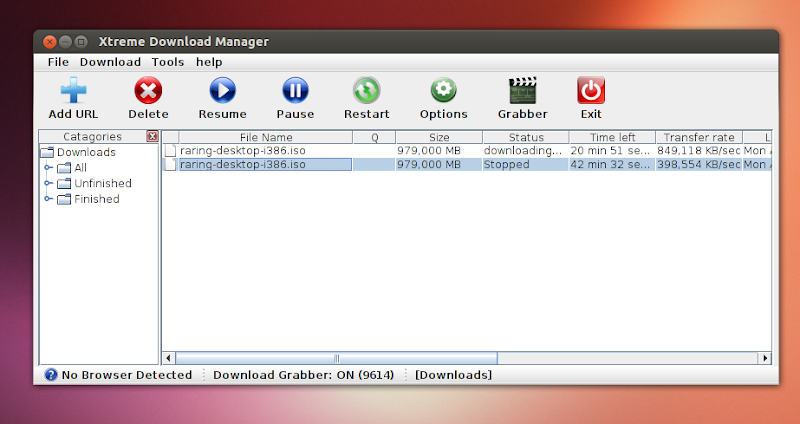Image resolution: width=800 pixels, height=424 pixels.
Task: Sort by Time left column header
Action: (613, 137)
